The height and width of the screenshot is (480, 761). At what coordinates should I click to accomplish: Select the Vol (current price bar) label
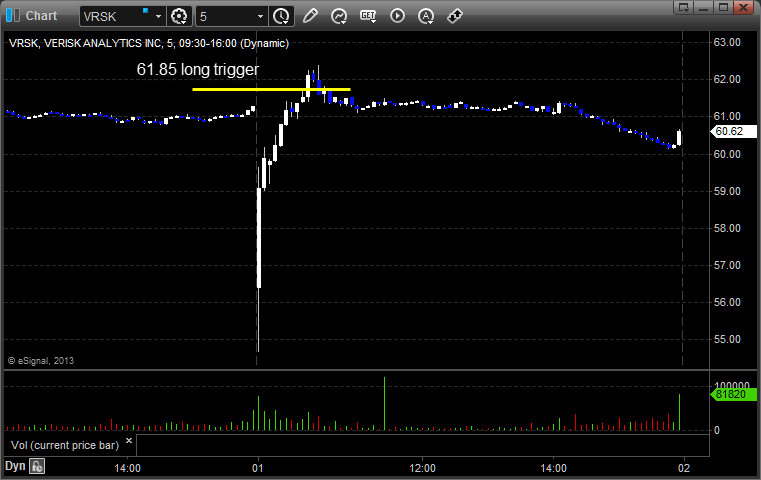point(65,445)
